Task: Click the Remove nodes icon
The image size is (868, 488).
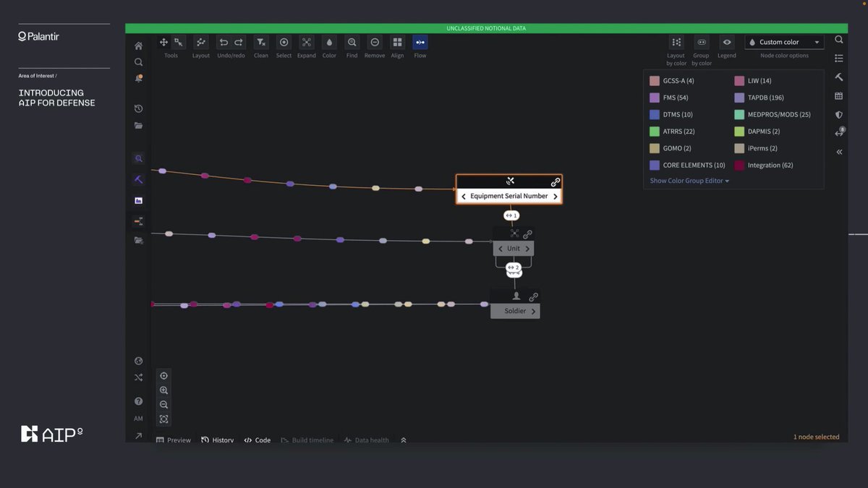Action: pyautogui.click(x=375, y=42)
